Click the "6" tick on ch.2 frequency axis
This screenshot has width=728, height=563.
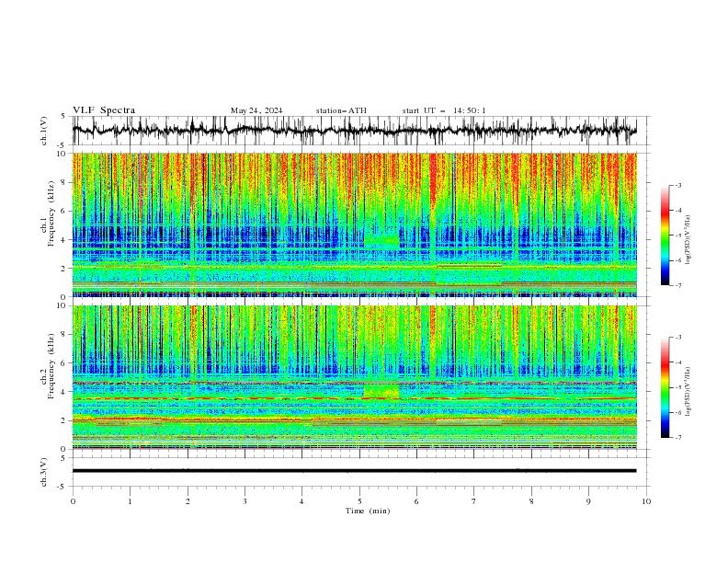[x=64, y=362]
